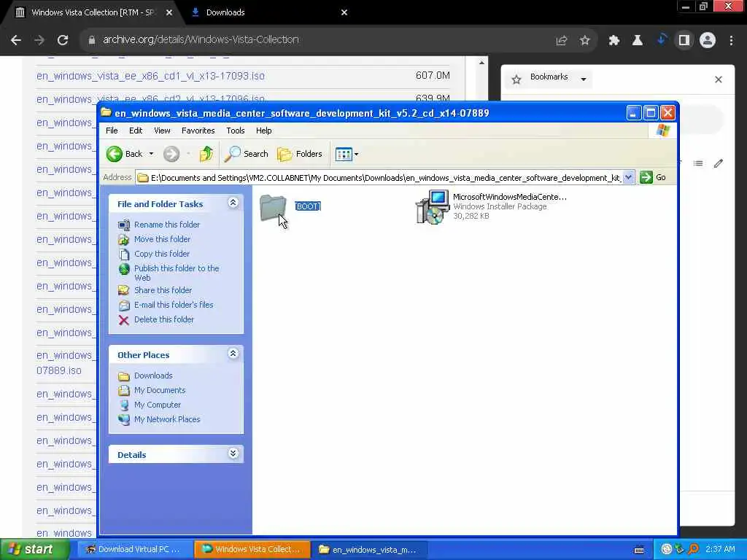Click the Forward arrow in Explorer toolbar
This screenshot has height=560, width=747.
point(171,154)
